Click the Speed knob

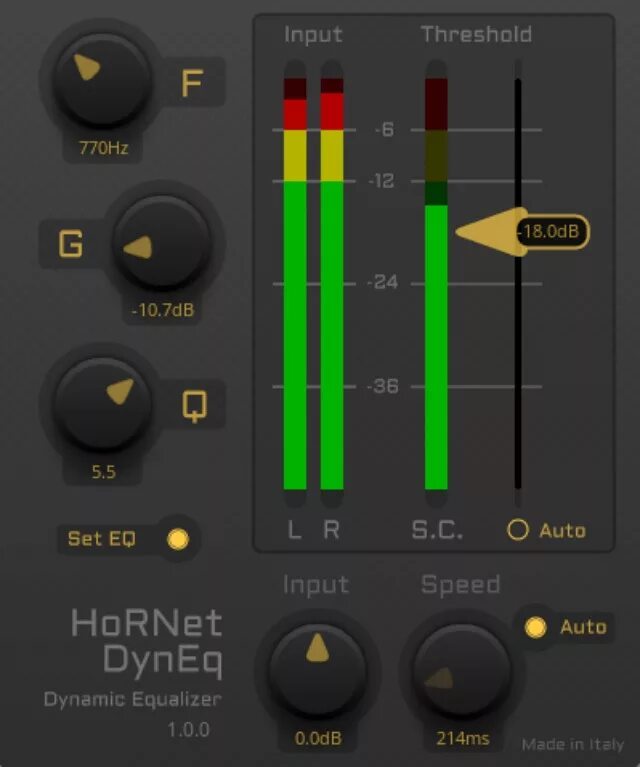(x=462, y=670)
